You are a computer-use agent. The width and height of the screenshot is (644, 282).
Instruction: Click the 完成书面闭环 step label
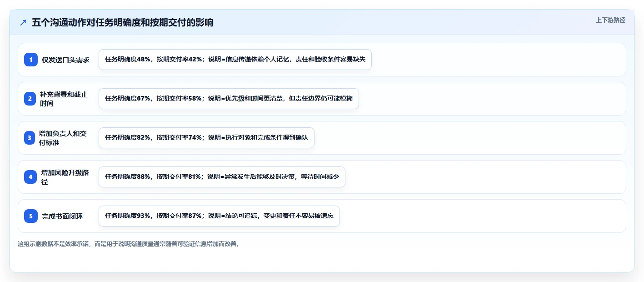click(62, 216)
